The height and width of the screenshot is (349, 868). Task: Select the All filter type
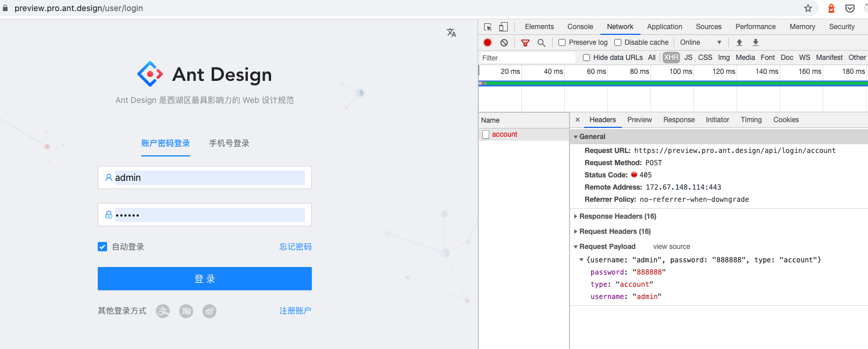(x=652, y=58)
